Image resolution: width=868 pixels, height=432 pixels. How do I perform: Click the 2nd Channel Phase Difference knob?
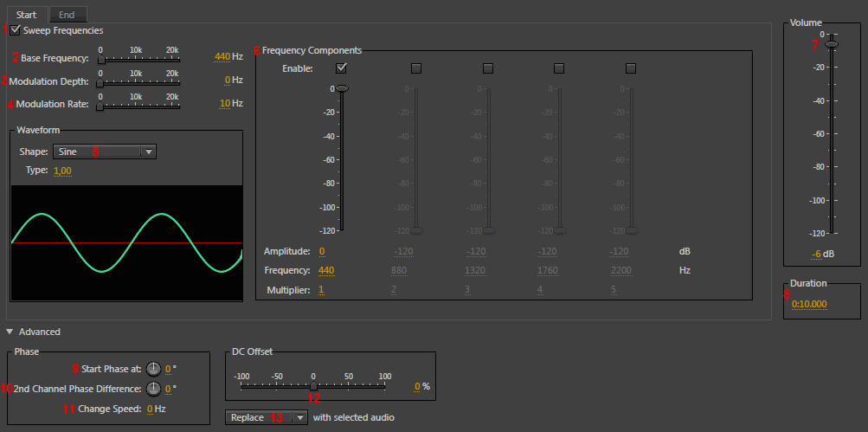[x=153, y=389]
